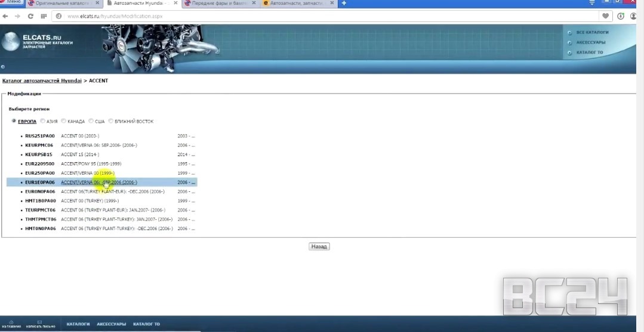The image size is (644, 332).
Task: Click the envelope 'write a letter' icon
Action: coord(39,322)
